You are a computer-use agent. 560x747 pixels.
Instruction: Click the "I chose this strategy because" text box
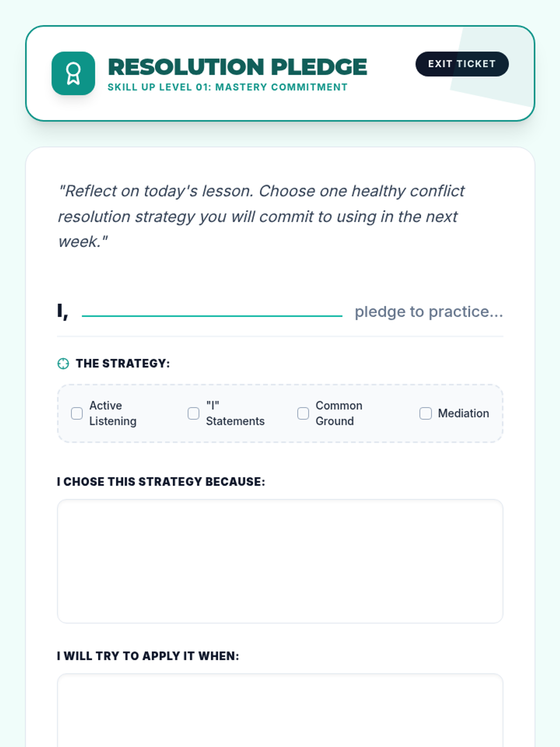(280, 561)
